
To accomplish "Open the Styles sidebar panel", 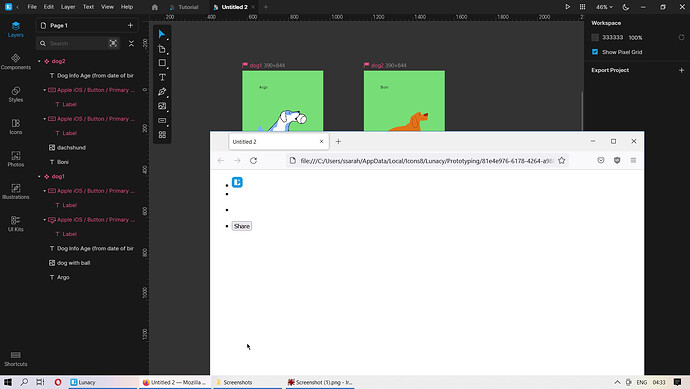I will click(15, 94).
